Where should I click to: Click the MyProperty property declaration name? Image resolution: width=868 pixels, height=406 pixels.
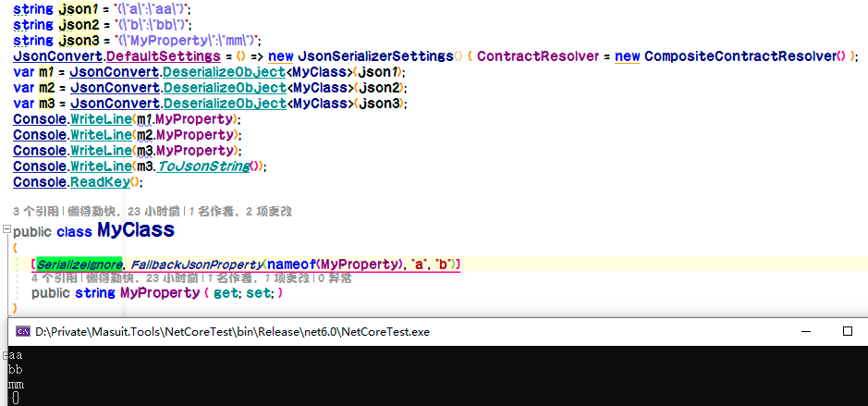[159, 293]
